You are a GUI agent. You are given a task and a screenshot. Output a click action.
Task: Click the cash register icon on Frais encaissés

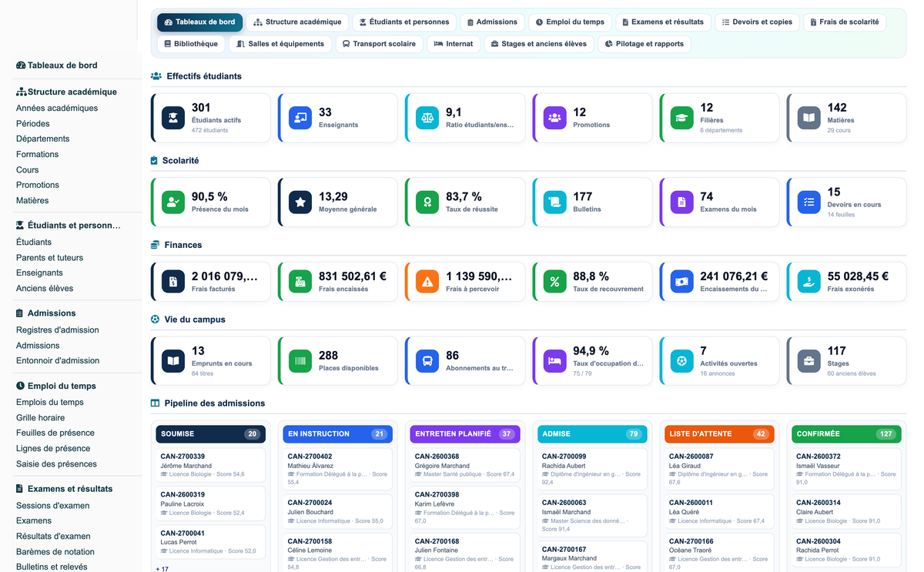(x=300, y=282)
